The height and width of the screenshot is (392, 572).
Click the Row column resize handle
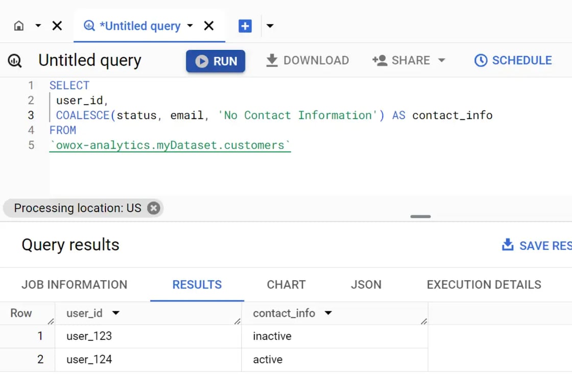click(x=51, y=322)
